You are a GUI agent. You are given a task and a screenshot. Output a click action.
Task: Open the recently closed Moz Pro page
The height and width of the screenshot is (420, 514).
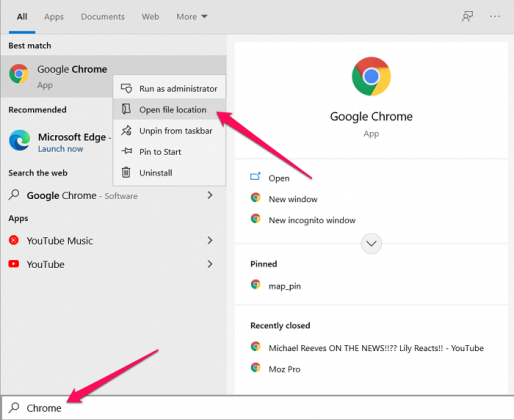coord(284,369)
